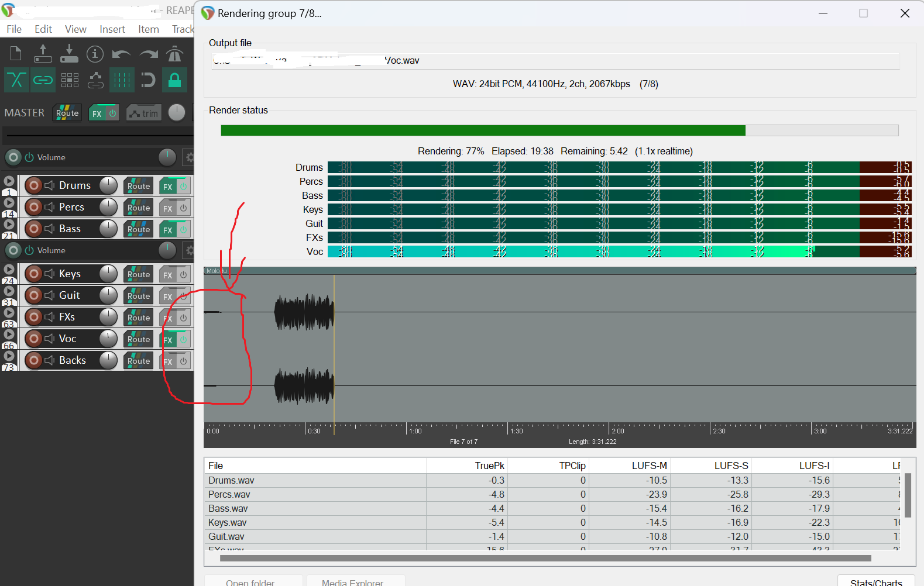Click the New Project toolbar icon

tap(16, 54)
